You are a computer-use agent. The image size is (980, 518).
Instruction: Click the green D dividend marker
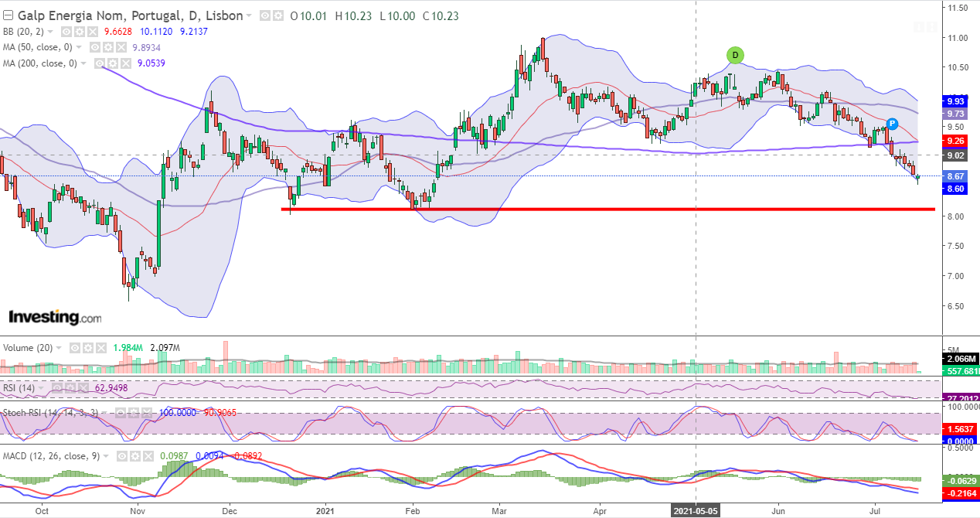point(735,55)
